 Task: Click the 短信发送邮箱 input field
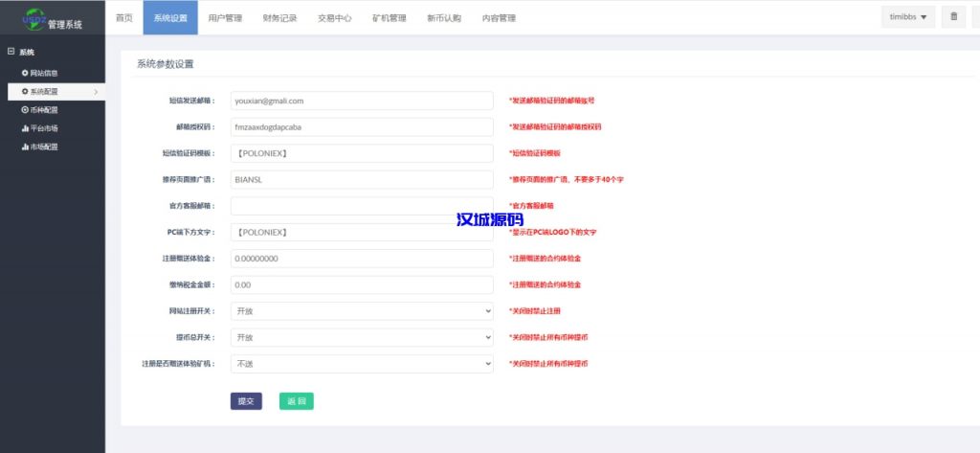(362, 101)
